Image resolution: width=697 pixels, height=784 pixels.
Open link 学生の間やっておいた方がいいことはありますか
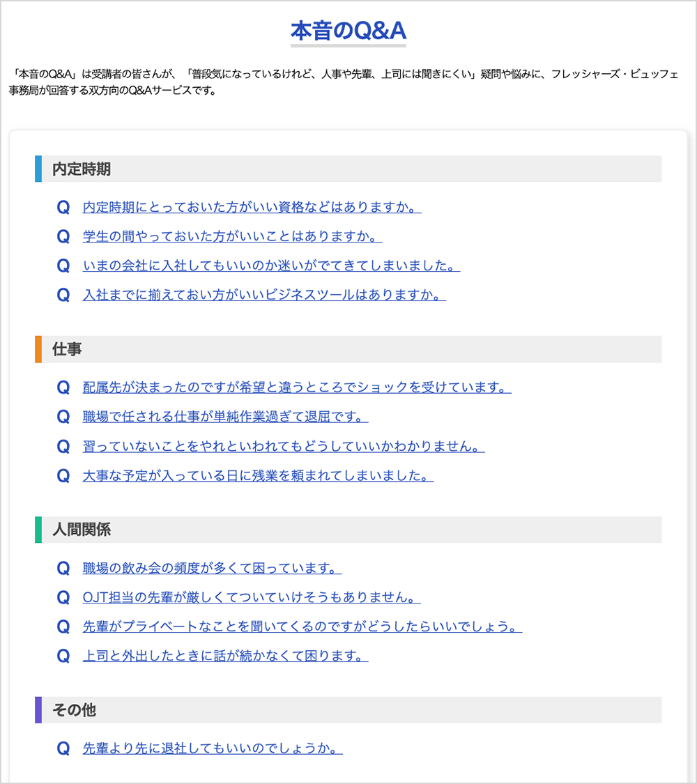pos(233,236)
